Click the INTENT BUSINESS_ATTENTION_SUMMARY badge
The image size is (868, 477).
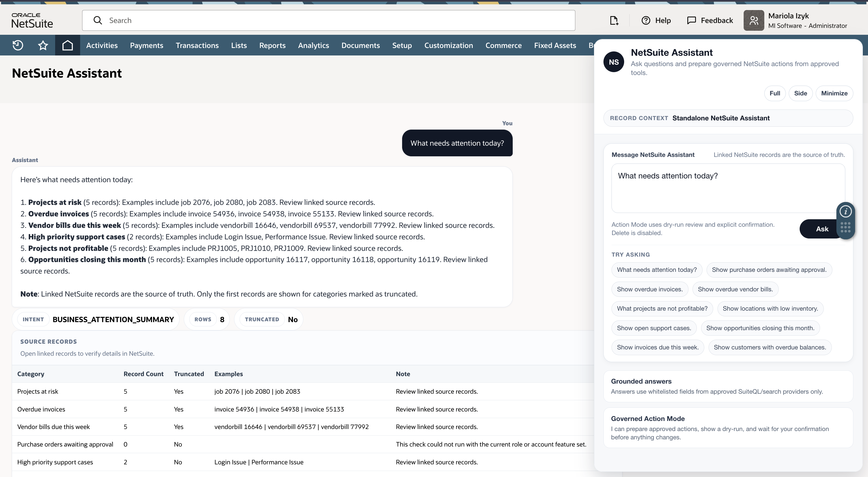96,319
